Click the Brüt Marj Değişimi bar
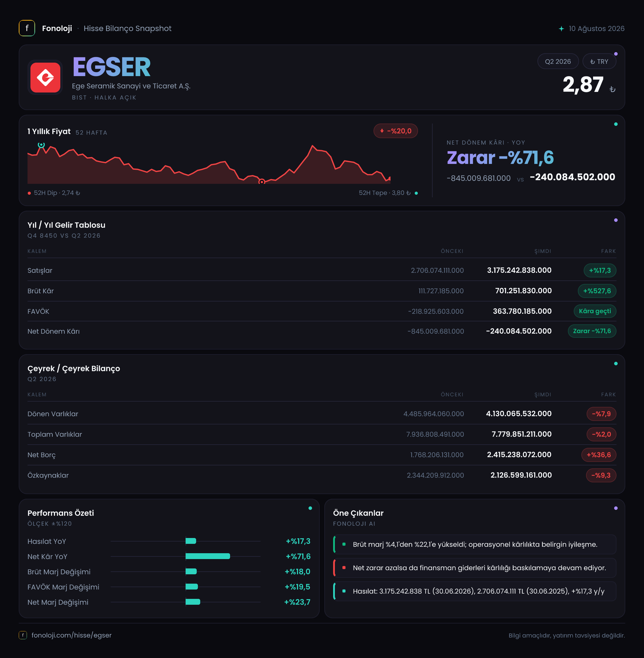The image size is (644, 658). pyautogui.click(x=191, y=571)
